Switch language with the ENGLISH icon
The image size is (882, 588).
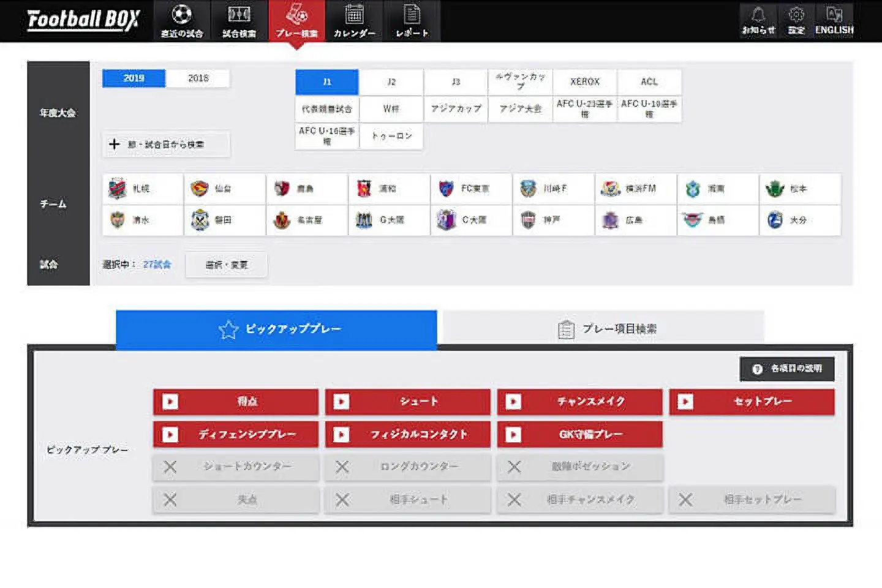coord(834,15)
